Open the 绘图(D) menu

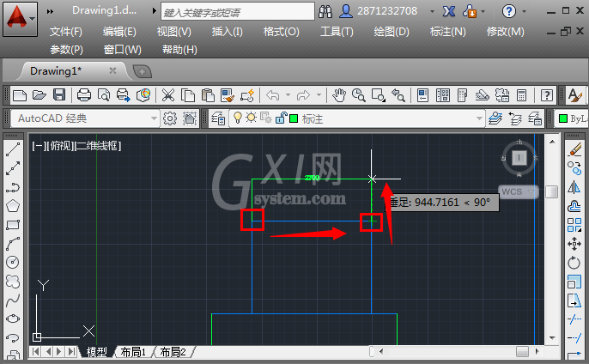click(392, 32)
